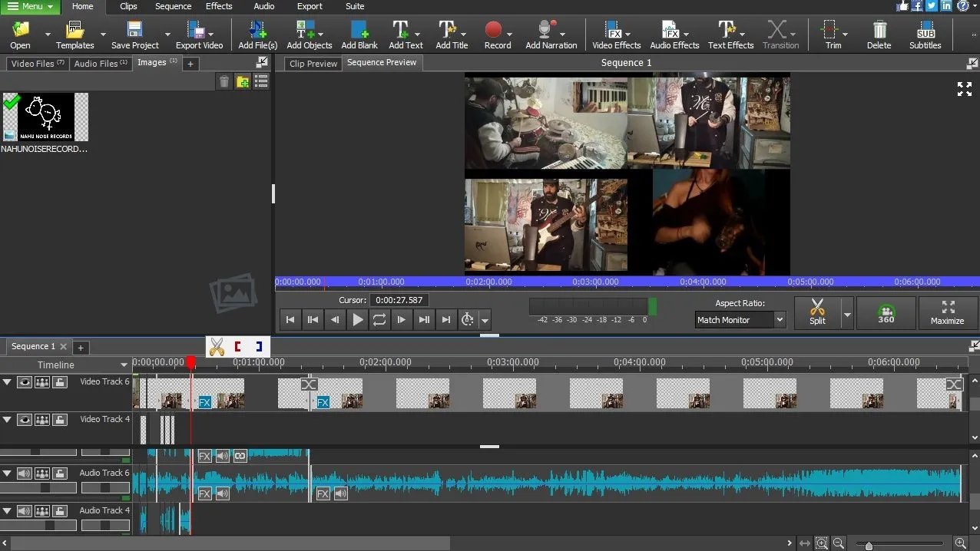Click the Record toolbar icon
Image resolution: width=980 pixels, height=551 pixels.
(493, 35)
